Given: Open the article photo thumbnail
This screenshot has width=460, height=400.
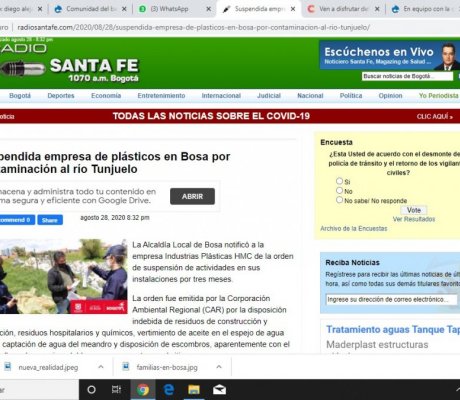Looking at the screenshot, I should [63, 276].
